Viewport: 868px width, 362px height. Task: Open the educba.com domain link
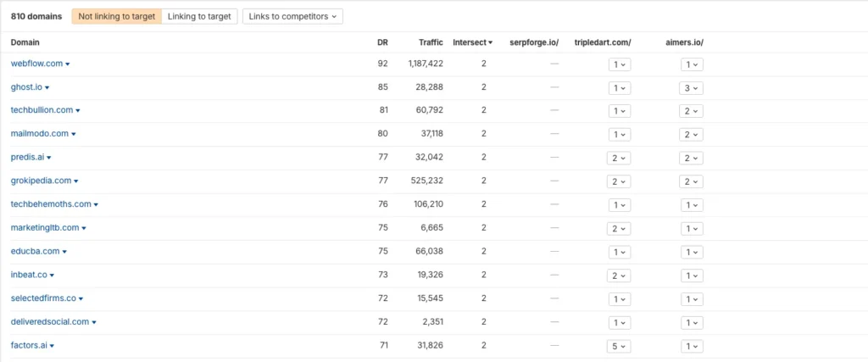[x=35, y=251]
